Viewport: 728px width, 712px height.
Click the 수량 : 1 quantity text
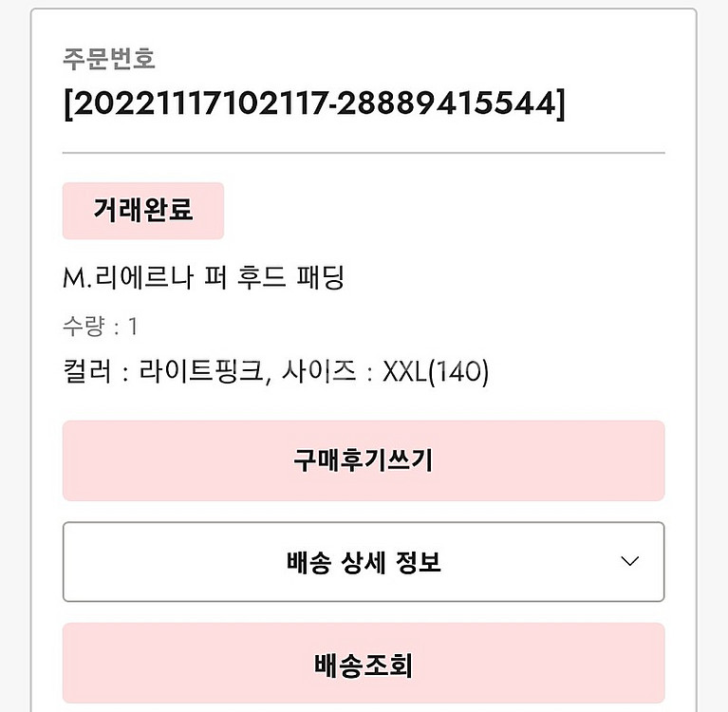100,327
